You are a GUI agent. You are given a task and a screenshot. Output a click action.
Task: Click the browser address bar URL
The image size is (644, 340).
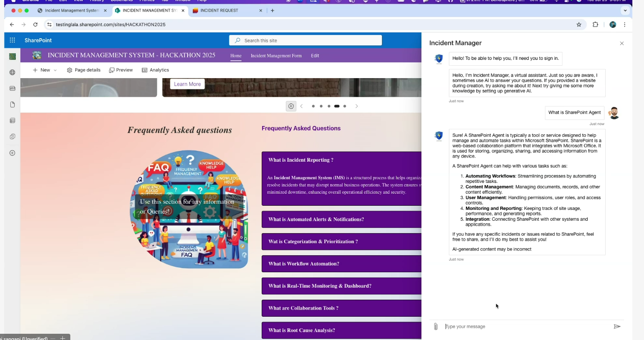[111, 25]
